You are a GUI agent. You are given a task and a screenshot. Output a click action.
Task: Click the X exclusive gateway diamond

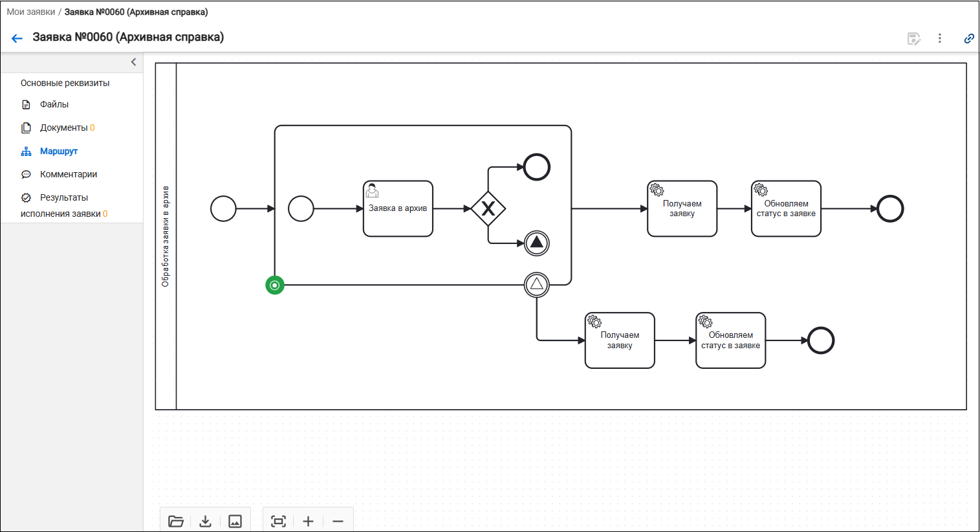[x=488, y=208]
